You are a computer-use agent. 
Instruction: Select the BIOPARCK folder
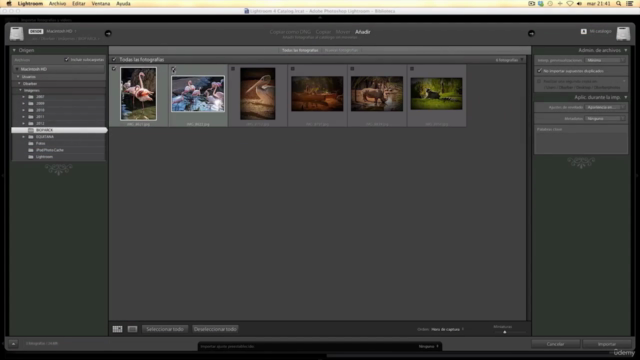(x=60, y=130)
